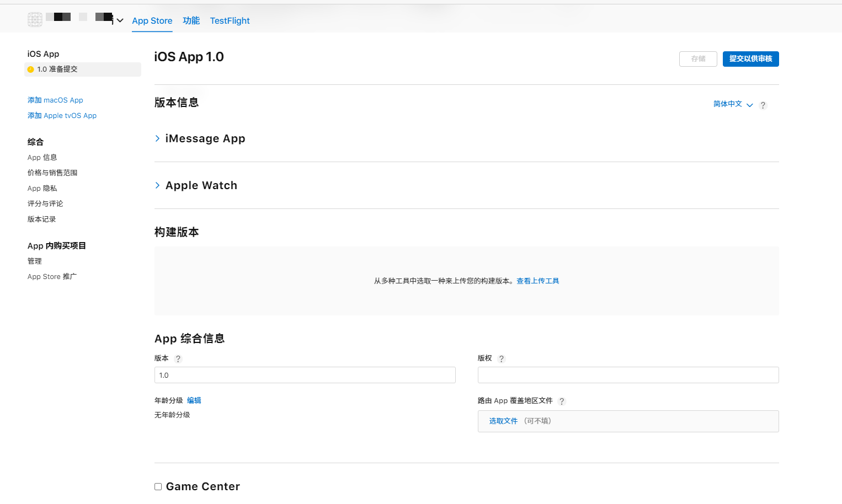Open the app switcher dropdown arrow
The height and width of the screenshot is (504, 842).
click(x=120, y=20)
